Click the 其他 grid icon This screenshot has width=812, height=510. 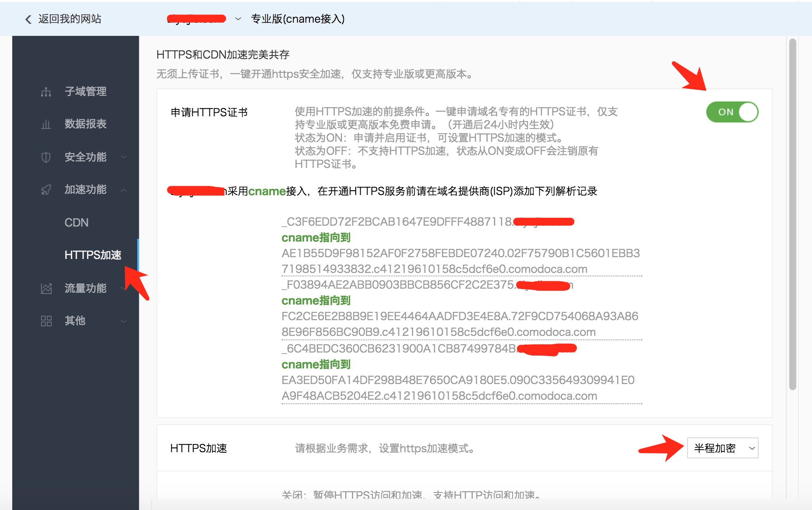(x=46, y=321)
